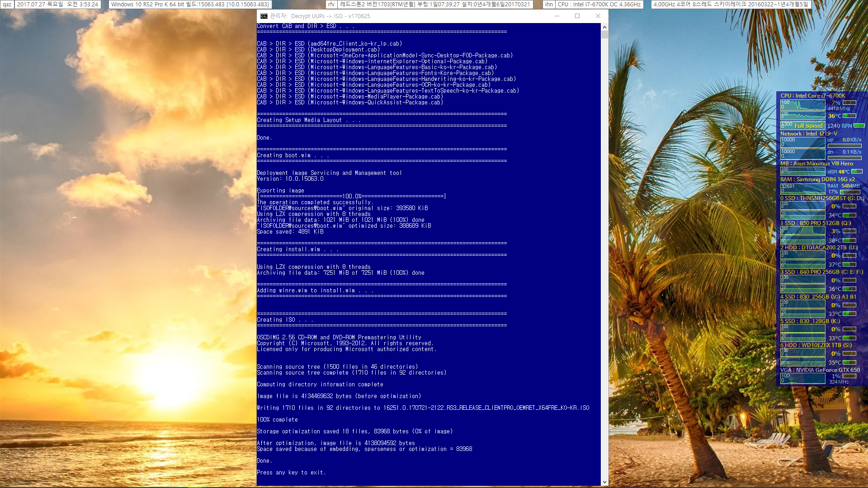The width and height of the screenshot is (868, 488).
Task: Click 'Space saved: 4891 KiB' line
Action: point(290,231)
